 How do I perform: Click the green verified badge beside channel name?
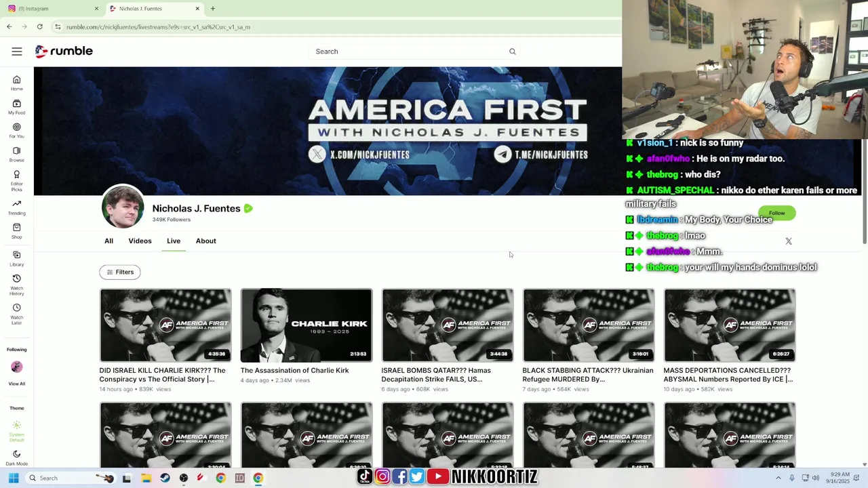[x=248, y=209]
